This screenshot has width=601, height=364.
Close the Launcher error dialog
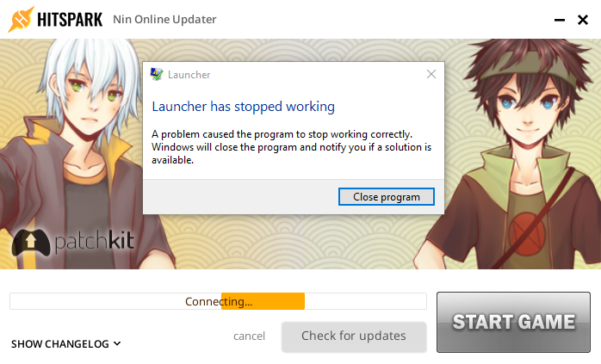[x=431, y=74]
